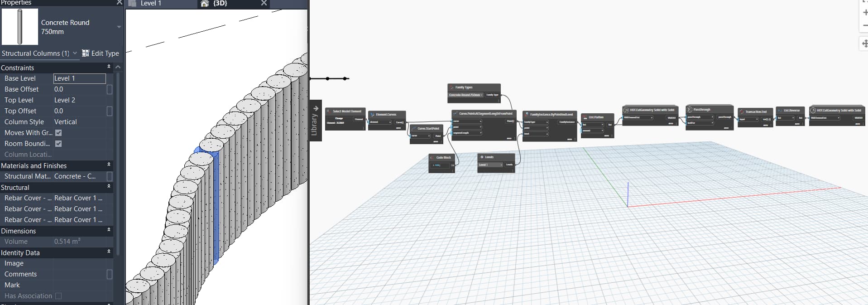This screenshot has height=305, width=868.
Task: Collapse the Constraints section
Action: pos(109,67)
